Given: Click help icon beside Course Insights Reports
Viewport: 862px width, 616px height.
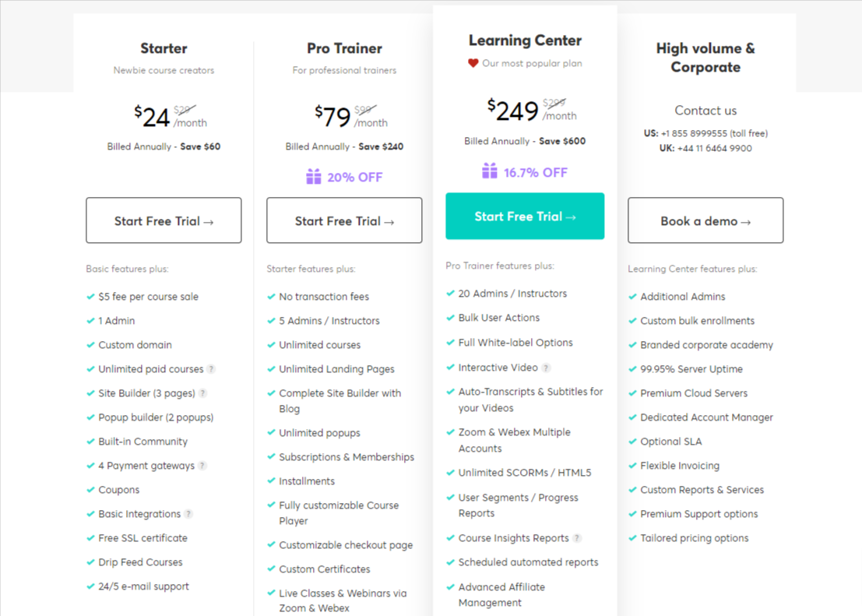Looking at the screenshot, I should pyautogui.click(x=577, y=538).
